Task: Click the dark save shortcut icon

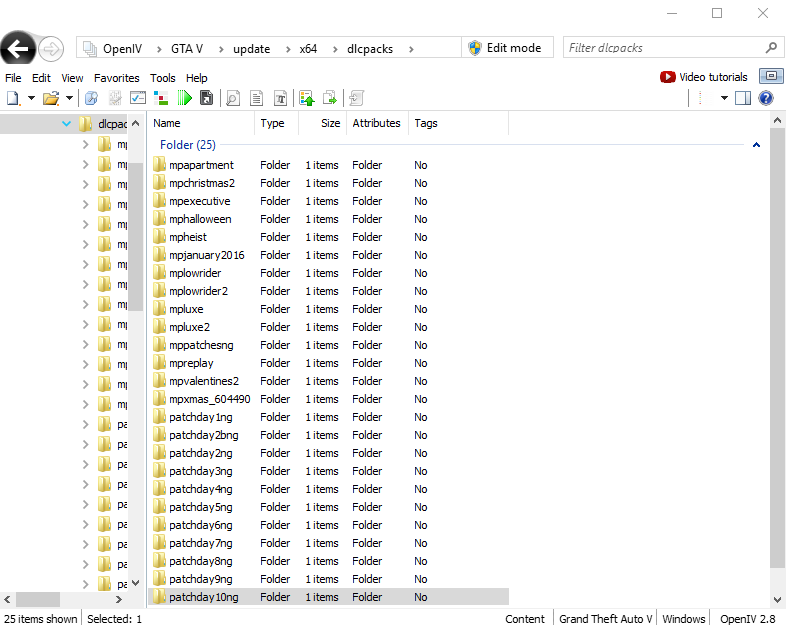Action: 206,98
